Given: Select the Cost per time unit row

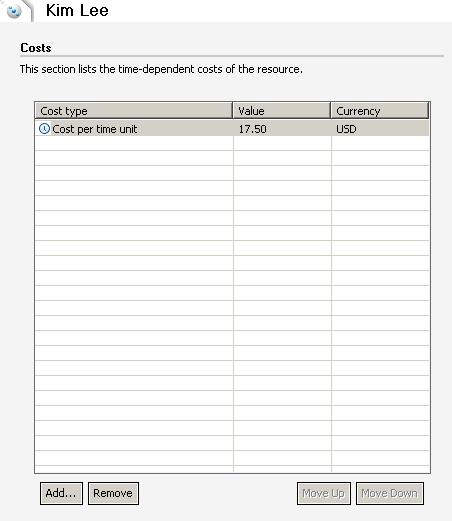Looking at the screenshot, I should click(232, 129).
